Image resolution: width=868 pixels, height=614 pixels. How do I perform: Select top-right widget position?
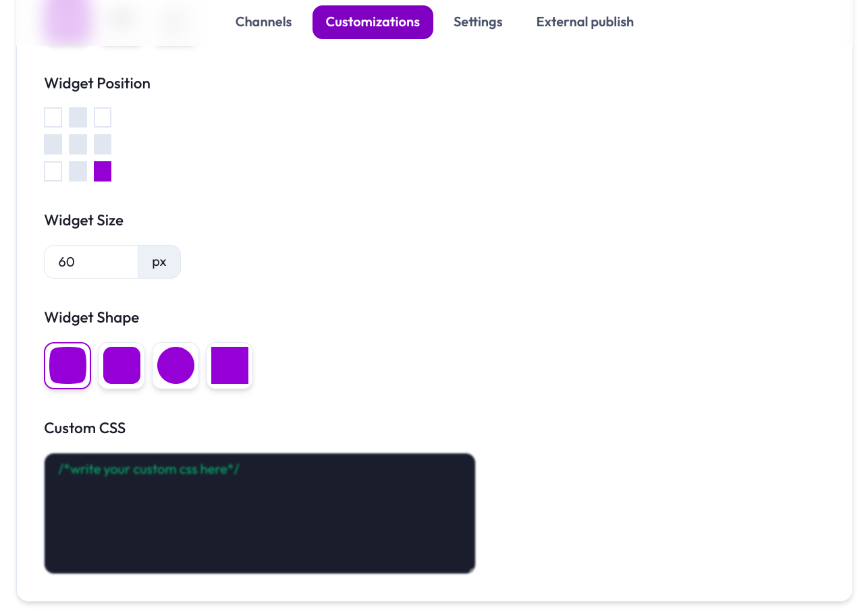103,117
